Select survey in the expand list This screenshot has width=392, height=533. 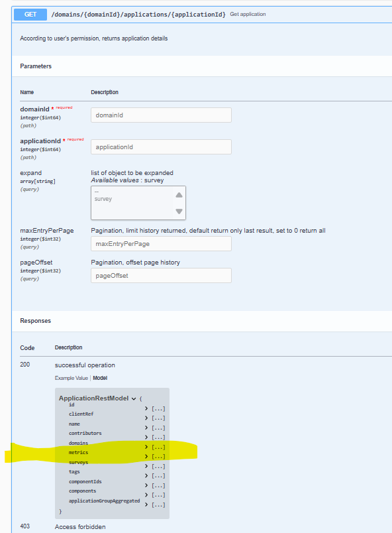tap(103, 199)
